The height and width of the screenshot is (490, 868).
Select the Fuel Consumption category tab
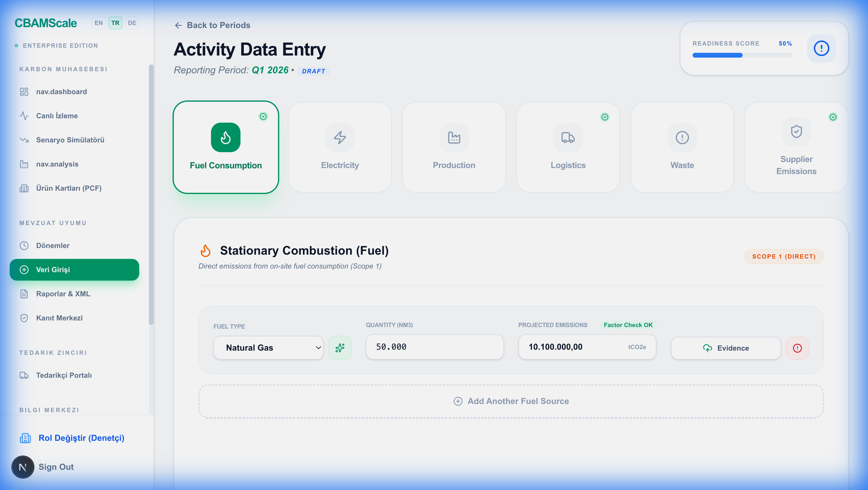(225, 147)
